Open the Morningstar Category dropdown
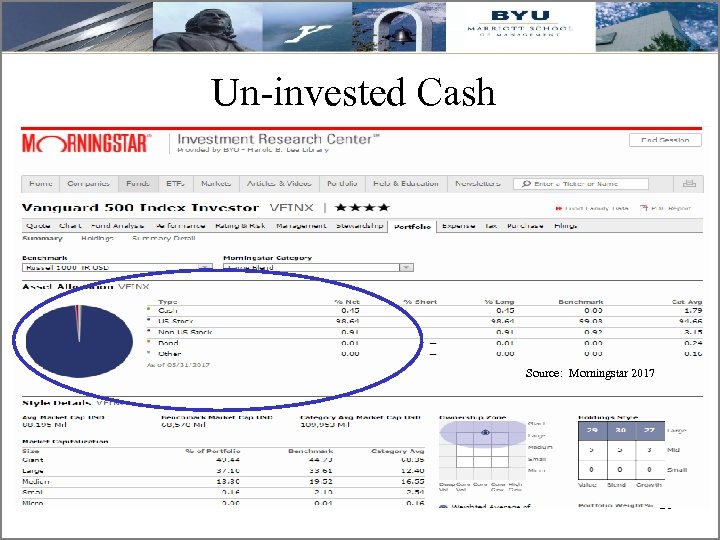Screen dimensions: 720x540 pos(318,267)
